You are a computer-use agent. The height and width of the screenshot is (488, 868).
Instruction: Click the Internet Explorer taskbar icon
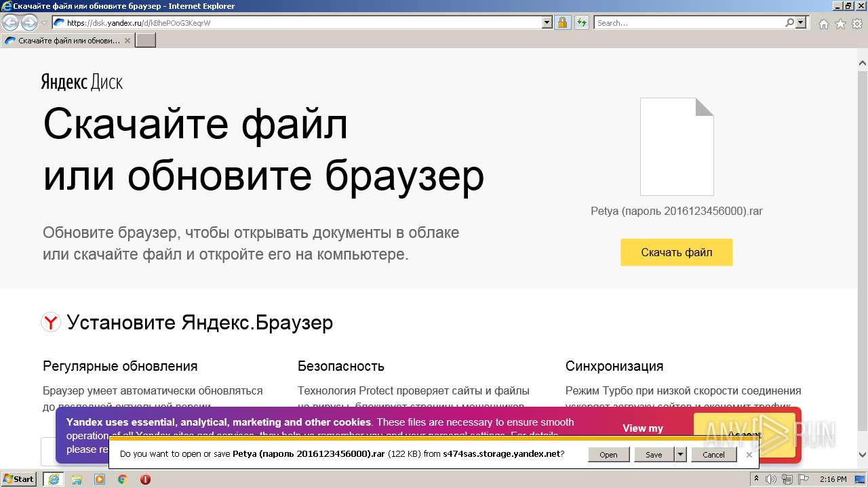point(54,479)
